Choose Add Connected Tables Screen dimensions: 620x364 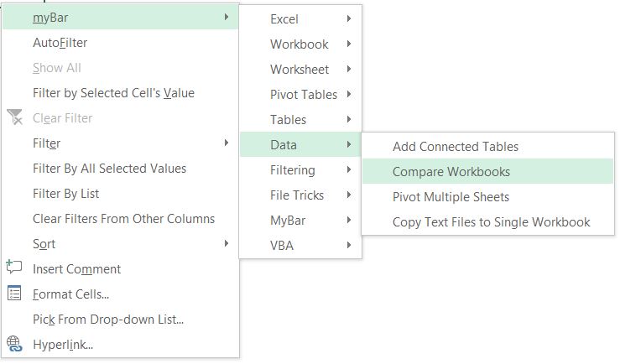(488, 146)
